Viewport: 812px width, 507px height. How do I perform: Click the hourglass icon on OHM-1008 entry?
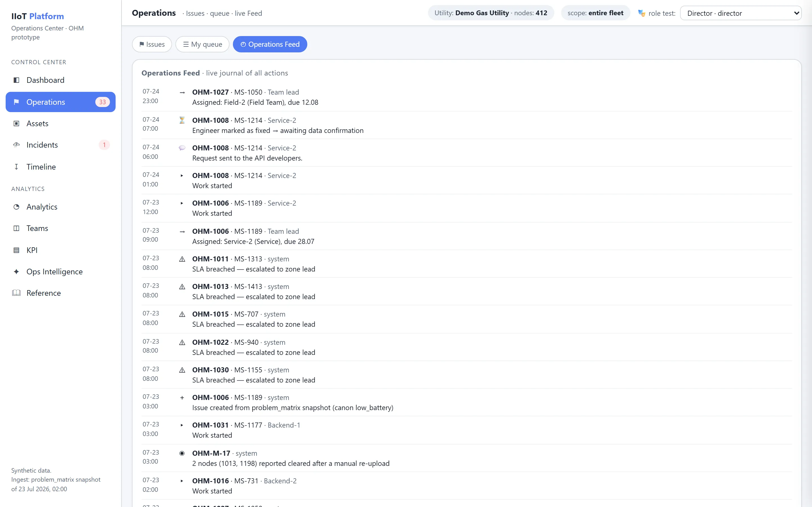click(x=182, y=120)
